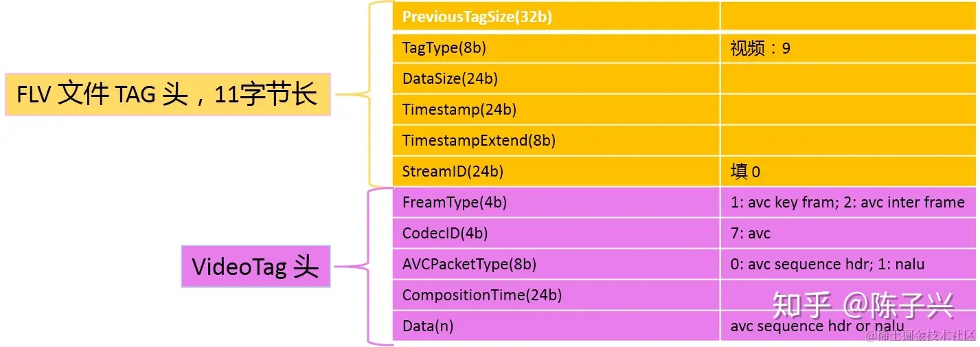This screenshot has width=980, height=347.
Task: Click the avc key fram description cell
Action: [847, 203]
